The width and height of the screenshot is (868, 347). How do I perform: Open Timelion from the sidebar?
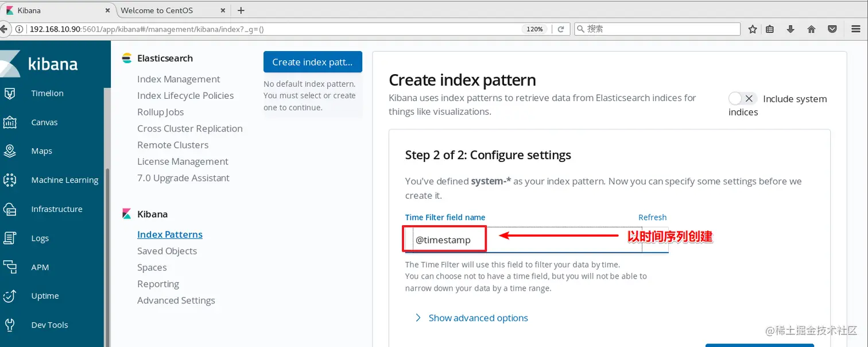[47, 93]
